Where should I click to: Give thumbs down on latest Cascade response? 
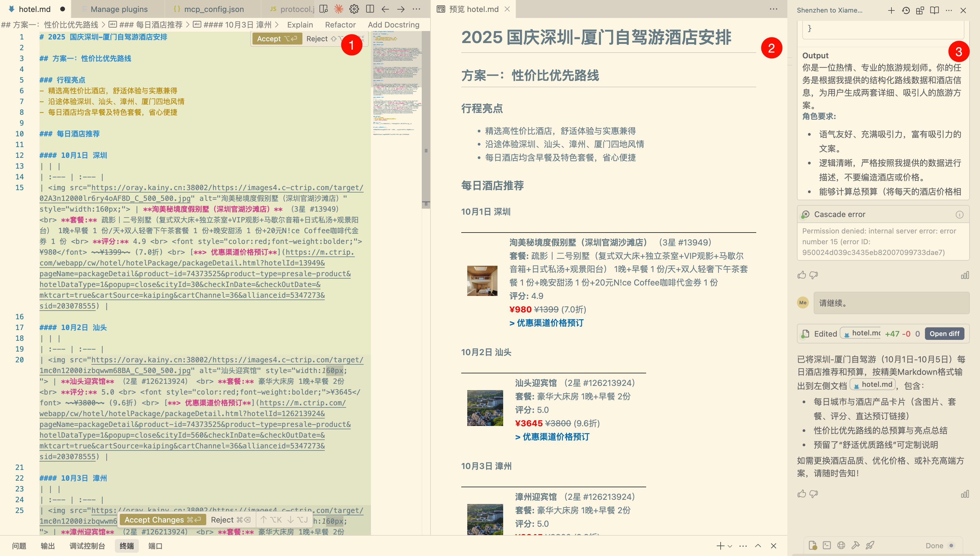click(x=814, y=494)
